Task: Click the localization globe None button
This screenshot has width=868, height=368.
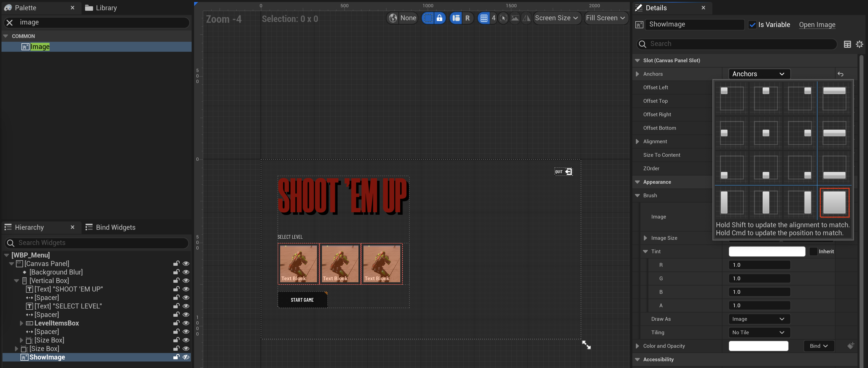Action: coord(402,18)
